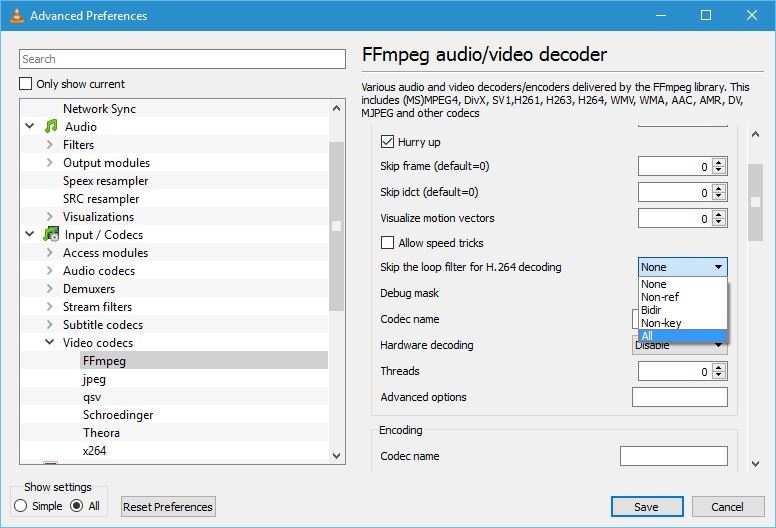Click the tree panel scrollbar thumb

tap(337, 226)
